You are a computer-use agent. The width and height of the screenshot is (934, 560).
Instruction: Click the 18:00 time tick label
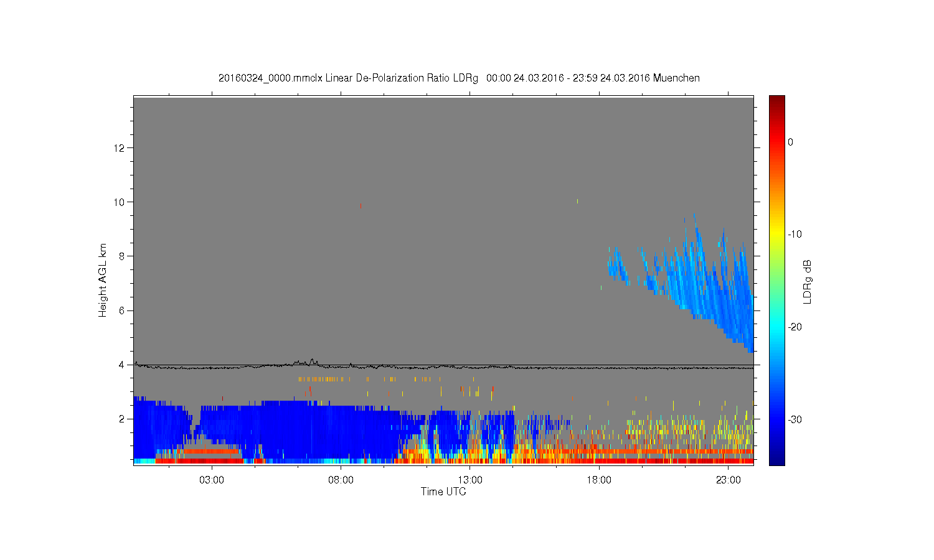click(x=599, y=480)
